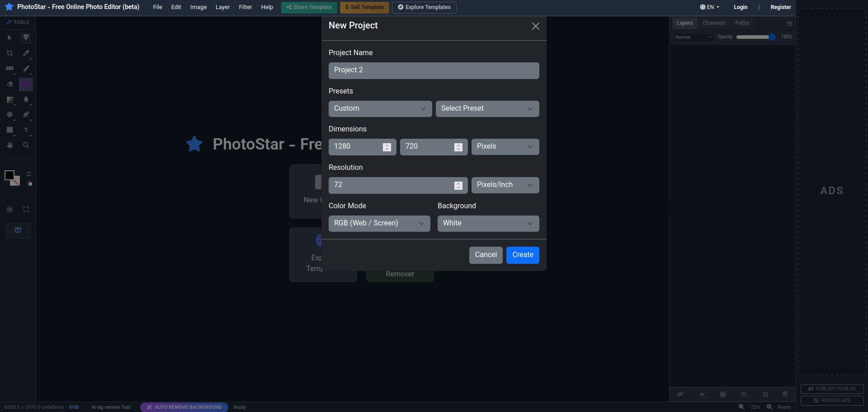
Task: Toggle the two-column panel layout button
Action: click(18, 230)
